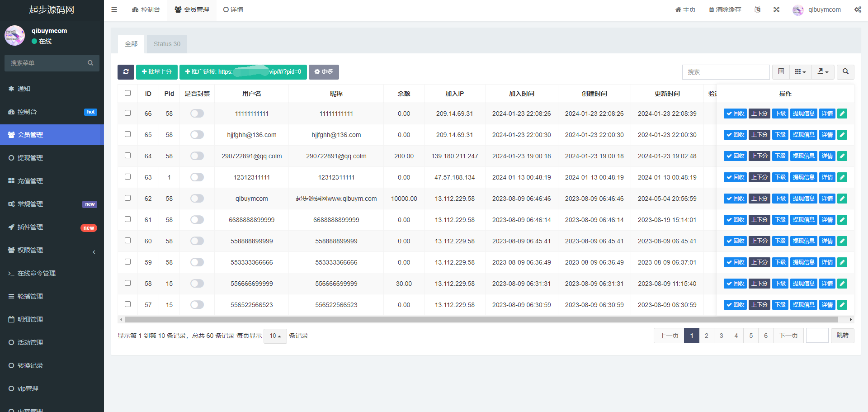Click the fullscreen expand icon in header
Viewport: 868px width, 412px height.
[x=776, y=9]
